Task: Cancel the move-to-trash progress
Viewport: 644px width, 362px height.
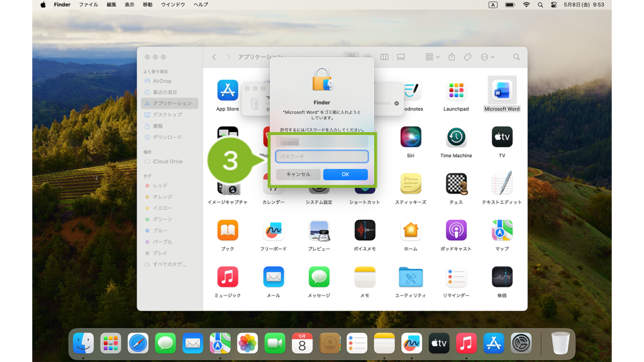Action: pyautogui.click(x=396, y=104)
